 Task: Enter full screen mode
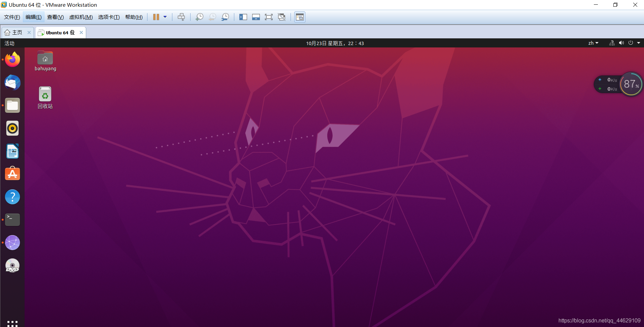(x=269, y=17)
